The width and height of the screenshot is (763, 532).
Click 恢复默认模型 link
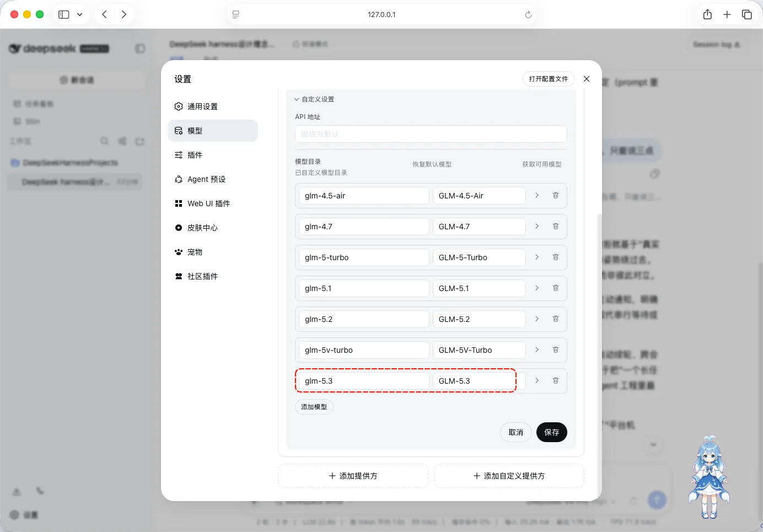click(x=432, y=164)
